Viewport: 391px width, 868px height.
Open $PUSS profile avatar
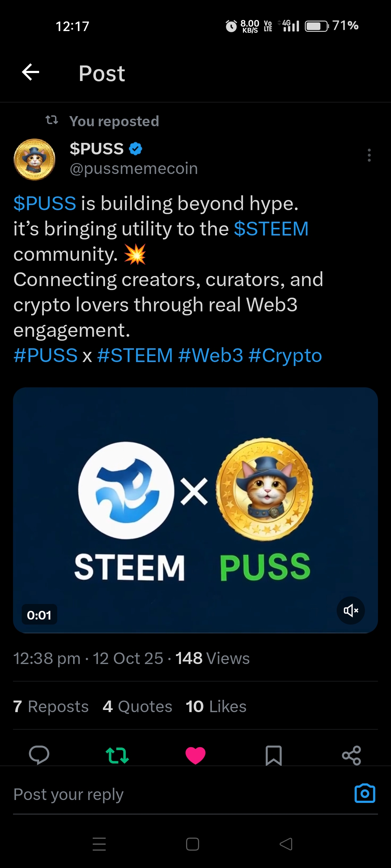(x=34, y=159)
